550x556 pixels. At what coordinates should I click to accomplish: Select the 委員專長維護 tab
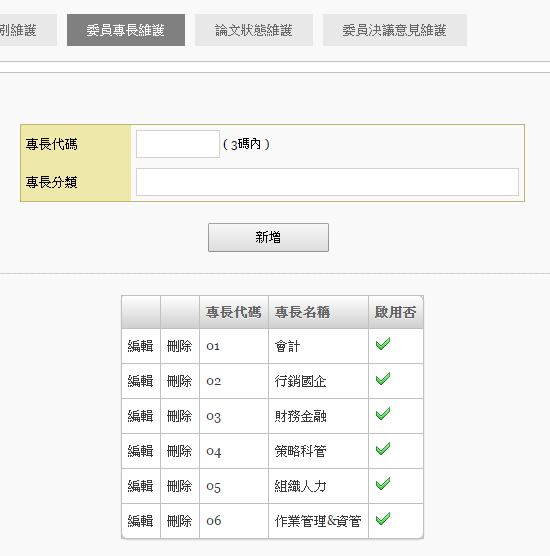(x=126, y=30)
